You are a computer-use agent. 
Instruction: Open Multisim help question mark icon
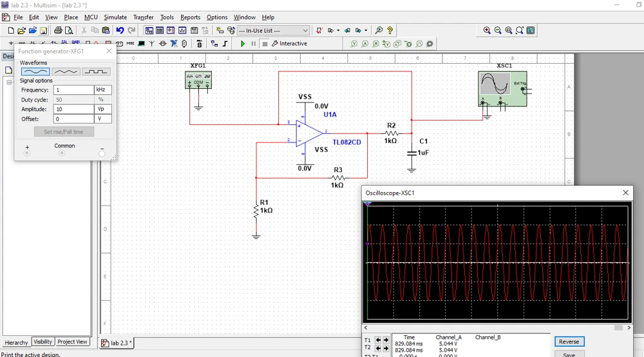pyautogui.click(x=390, y=30)
